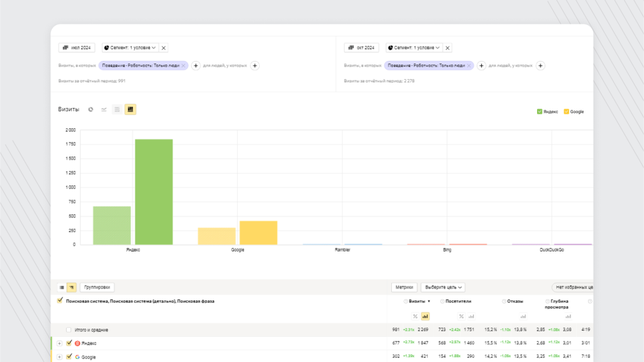Expand the Яндекс row
The width and height of the screenshot is (644, 362).
pos(60,343)
